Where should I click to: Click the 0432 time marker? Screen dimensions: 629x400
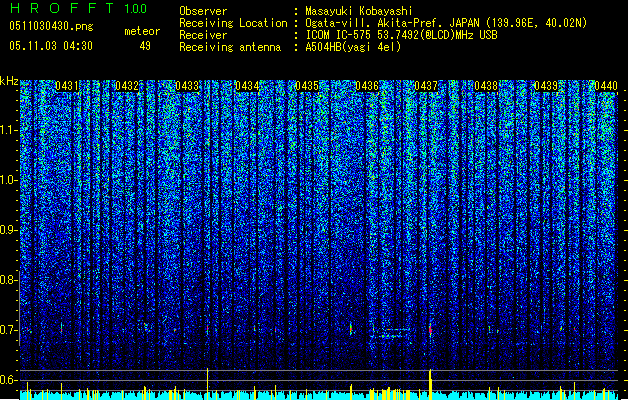[127, 86]
